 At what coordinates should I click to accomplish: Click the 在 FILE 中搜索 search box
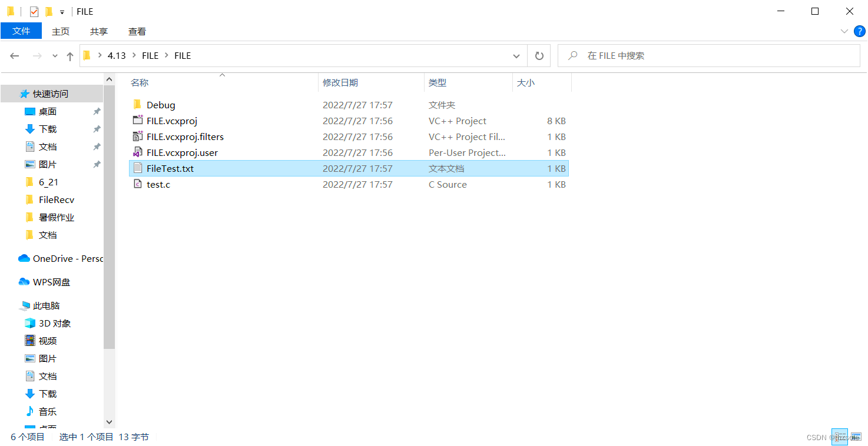tap(709, 56)
